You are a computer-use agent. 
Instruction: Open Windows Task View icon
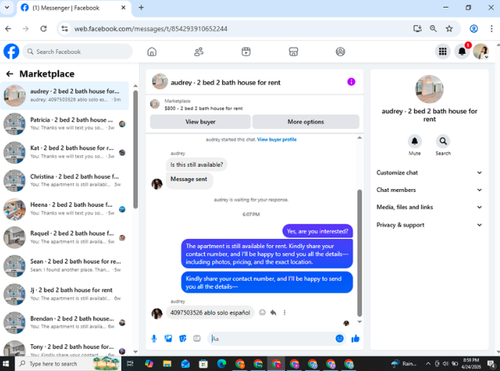(130, 364)
